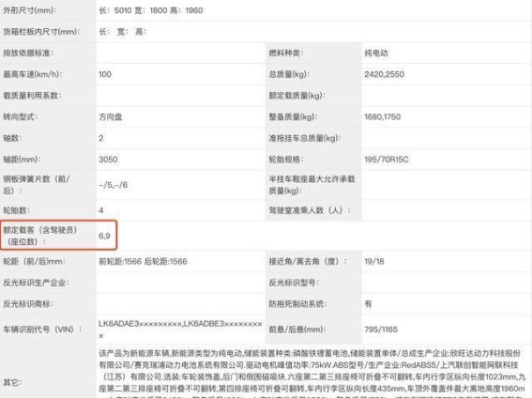Click the 防抱死制动系统 value 有
Viewport: 532px width, 398px height.
368,304
